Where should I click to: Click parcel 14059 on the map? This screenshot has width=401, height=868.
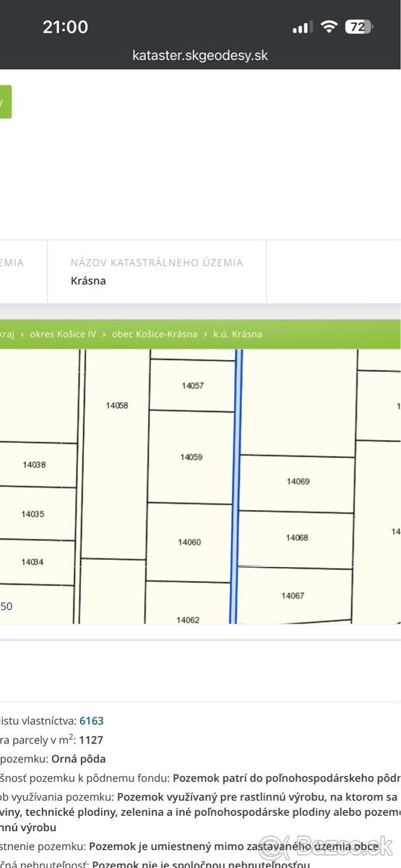(x=191, y=457)
